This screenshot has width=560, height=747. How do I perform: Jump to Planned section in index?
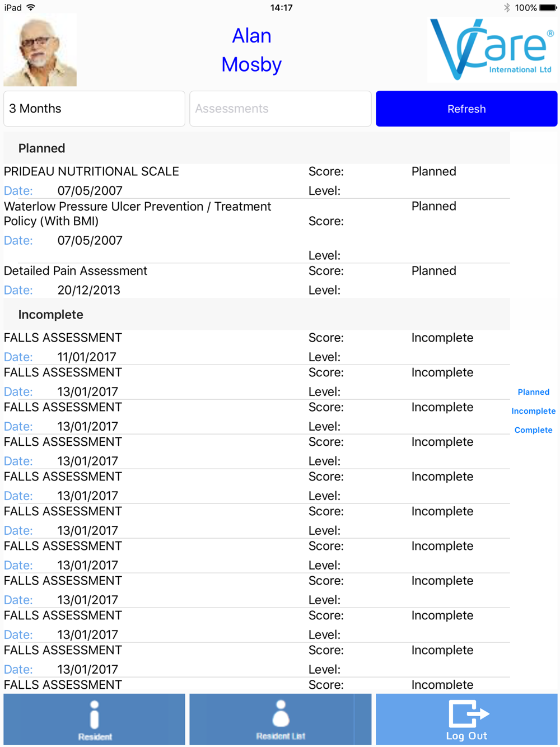(533, 392)
